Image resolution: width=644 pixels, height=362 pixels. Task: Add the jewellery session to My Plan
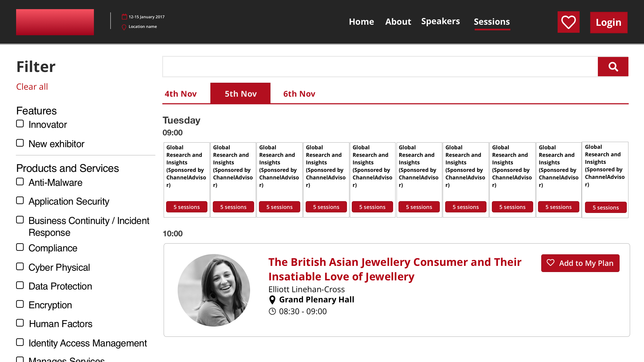coord(580,263)
